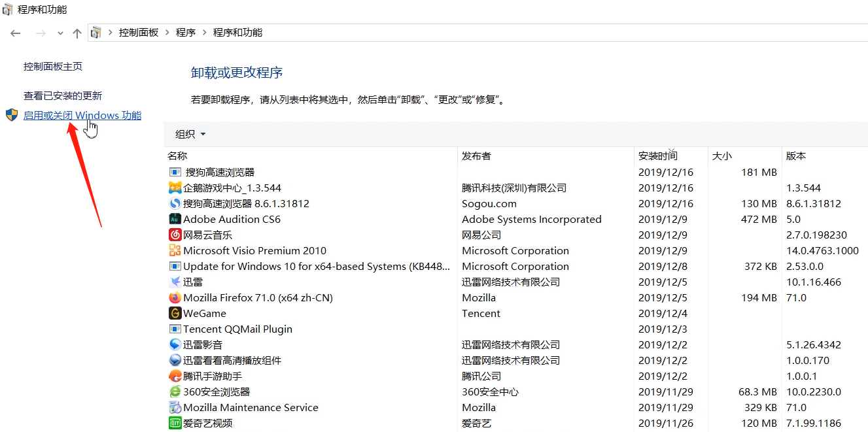
Task: Expand the 控制面板 breadcrumb chevron
Action: pyautogui.click(x=167, y=33)
